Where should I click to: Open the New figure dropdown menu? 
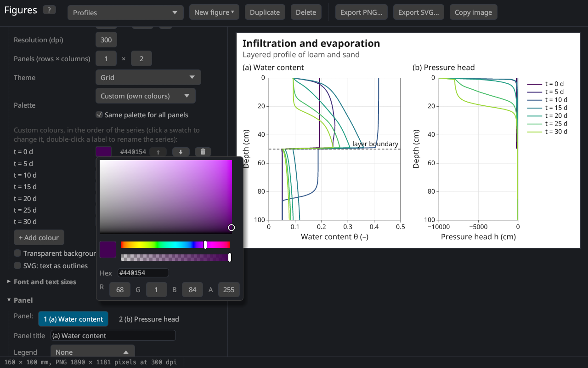(214, 12)
